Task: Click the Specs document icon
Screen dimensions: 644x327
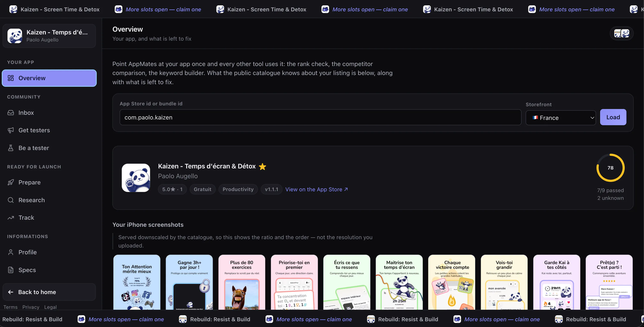Action: coord(10,270)
